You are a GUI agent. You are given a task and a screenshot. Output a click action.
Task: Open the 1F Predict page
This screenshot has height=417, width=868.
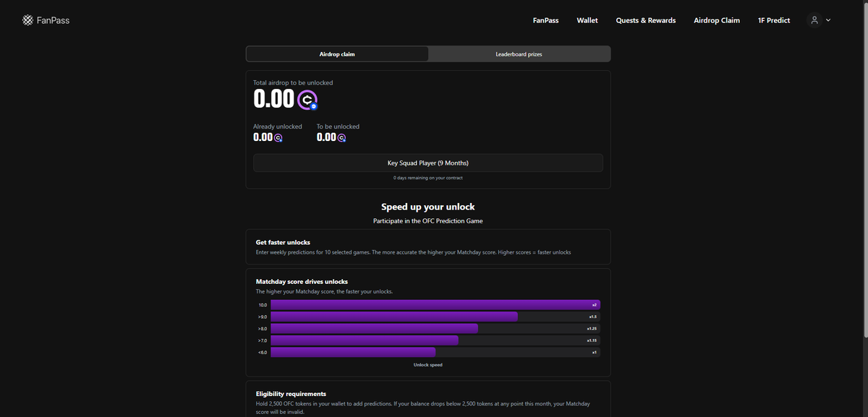774,20
